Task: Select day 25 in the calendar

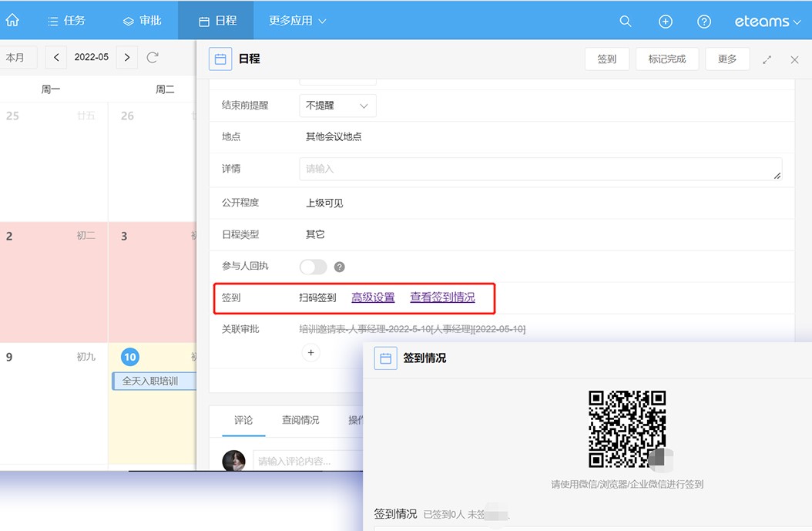Action: pos(12,116)
